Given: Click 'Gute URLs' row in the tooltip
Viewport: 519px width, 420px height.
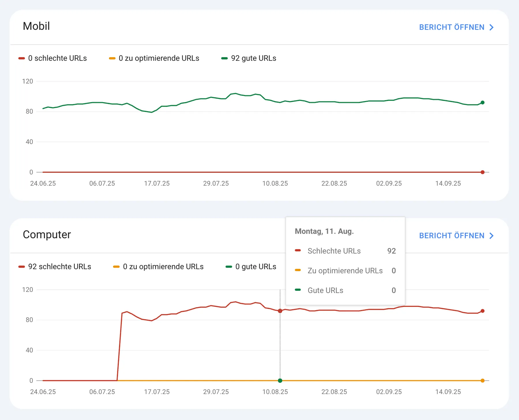Looking at the screenshot, I should click(345, 290).
